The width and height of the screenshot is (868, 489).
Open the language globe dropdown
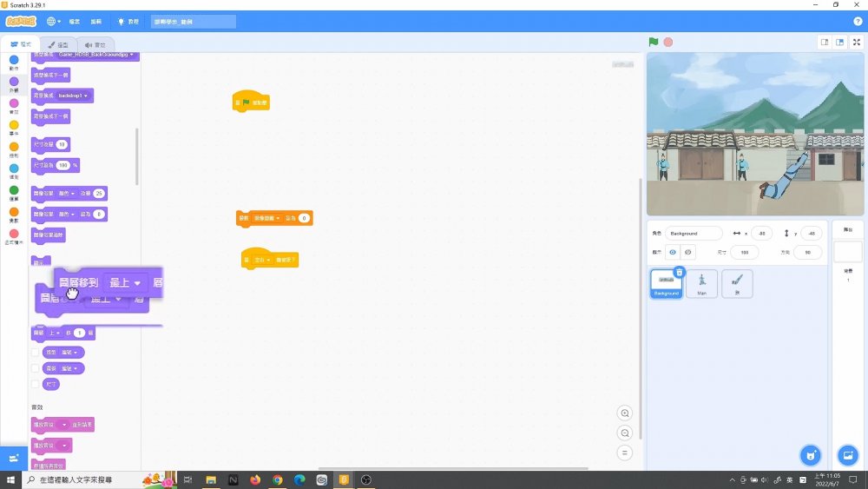point(53,21)
